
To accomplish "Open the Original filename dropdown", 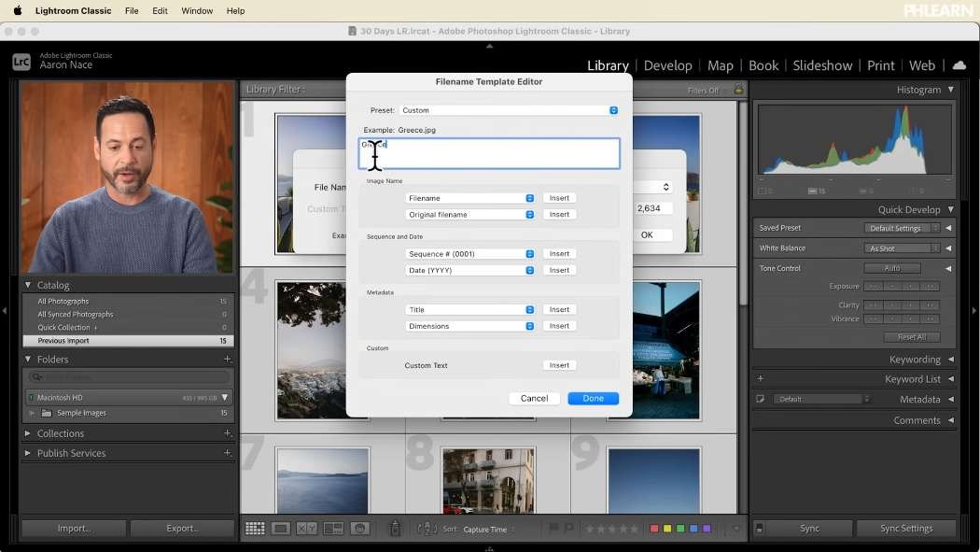I will tap(469, 215).
